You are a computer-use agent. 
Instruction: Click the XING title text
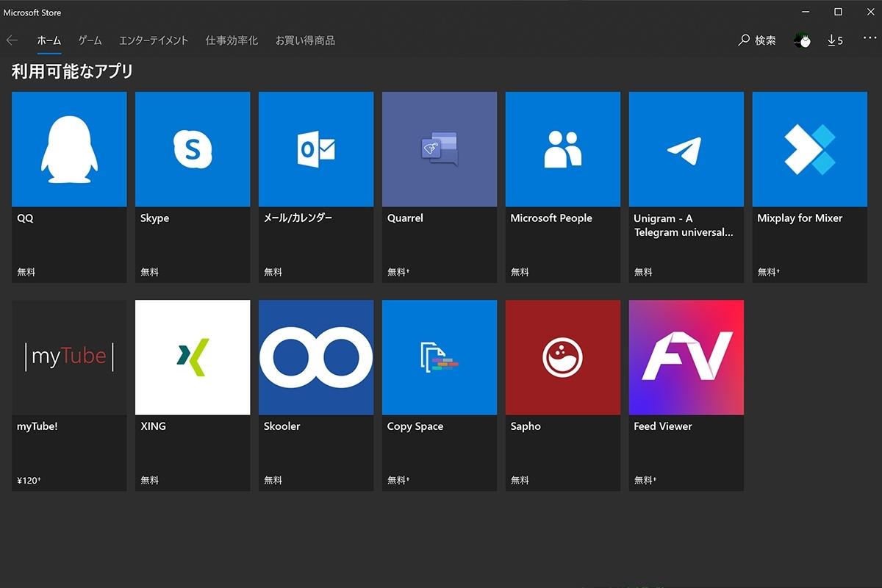click(153, 426)
